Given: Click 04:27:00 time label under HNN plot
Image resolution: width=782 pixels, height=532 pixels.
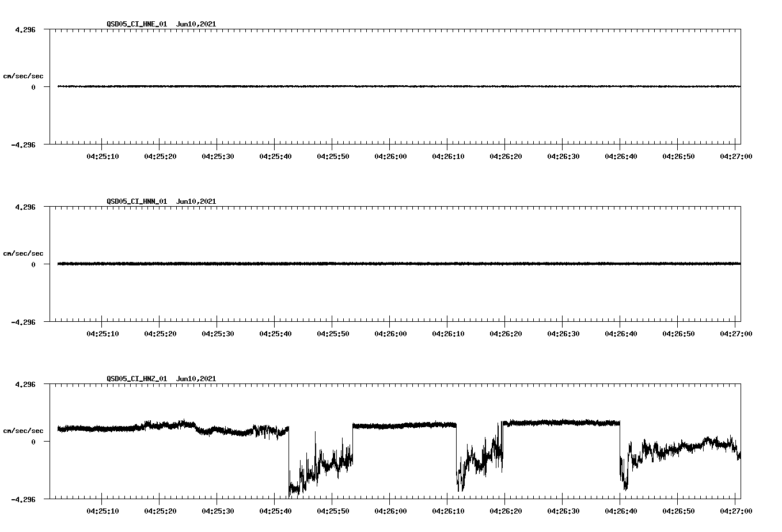Looking at the screenshot, I should [736, 333].
